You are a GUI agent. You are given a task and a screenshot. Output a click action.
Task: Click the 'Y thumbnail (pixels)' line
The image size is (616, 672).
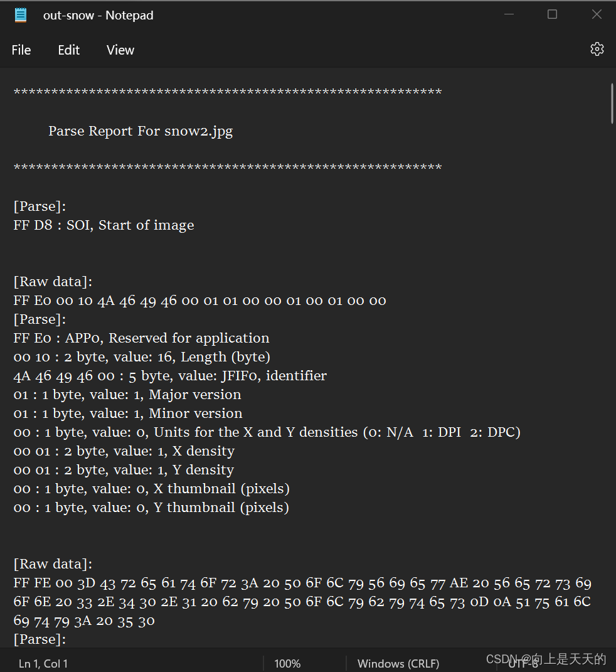pos(151,508)
